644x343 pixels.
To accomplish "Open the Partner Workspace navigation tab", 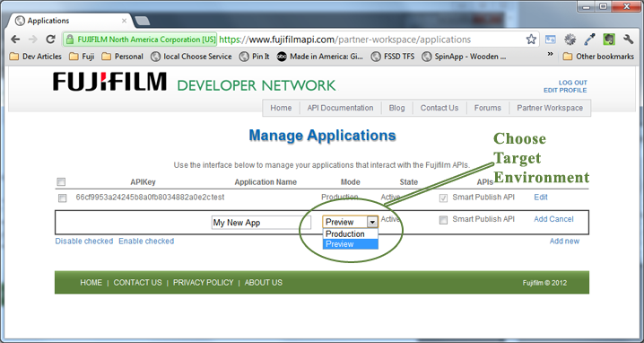I will click(550, 108).
